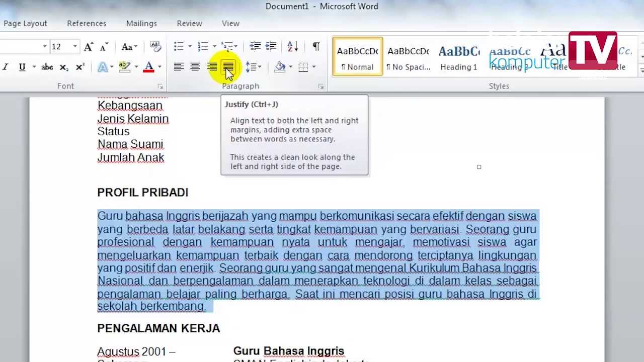The image size is (644, 362).
Task: Click the Shrink Font icon
Action: pos(104,47)
